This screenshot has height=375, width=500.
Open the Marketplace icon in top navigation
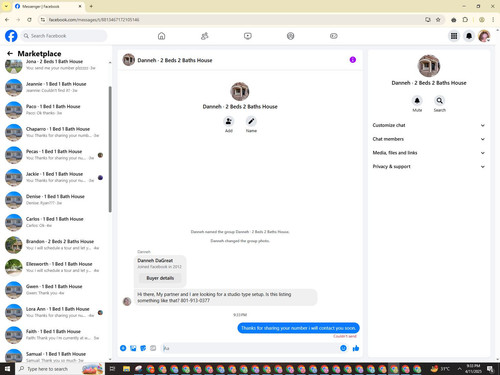pyautogui.click(x=291, y=36)
